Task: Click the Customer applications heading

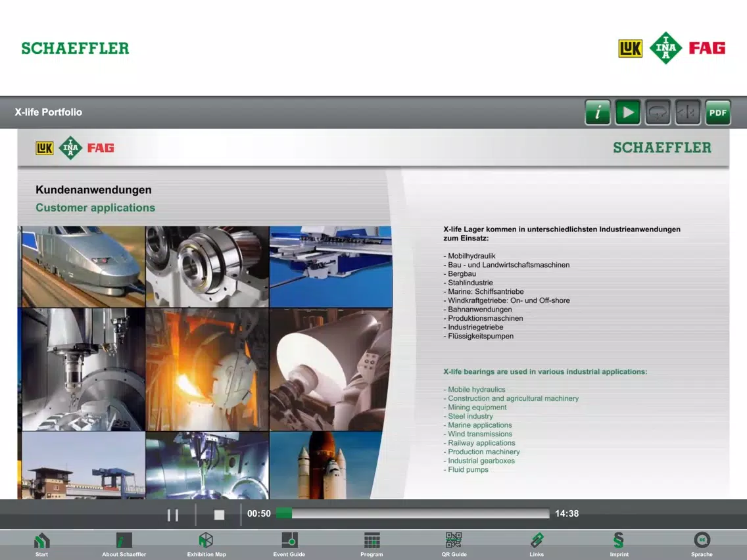Action: 95,208
